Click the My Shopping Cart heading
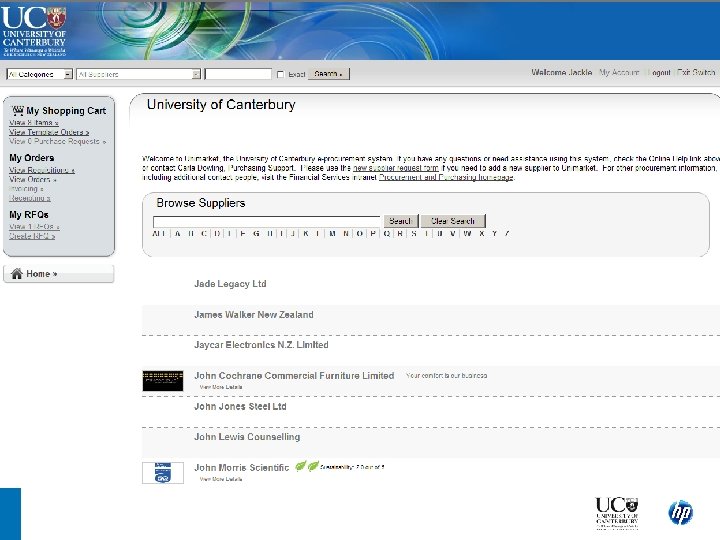 click(66, 111)
